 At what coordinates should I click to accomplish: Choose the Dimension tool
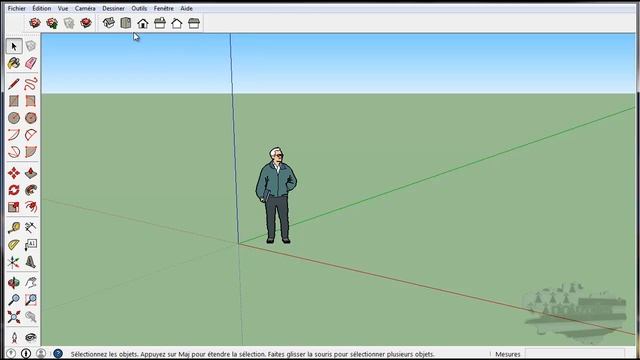31,227
